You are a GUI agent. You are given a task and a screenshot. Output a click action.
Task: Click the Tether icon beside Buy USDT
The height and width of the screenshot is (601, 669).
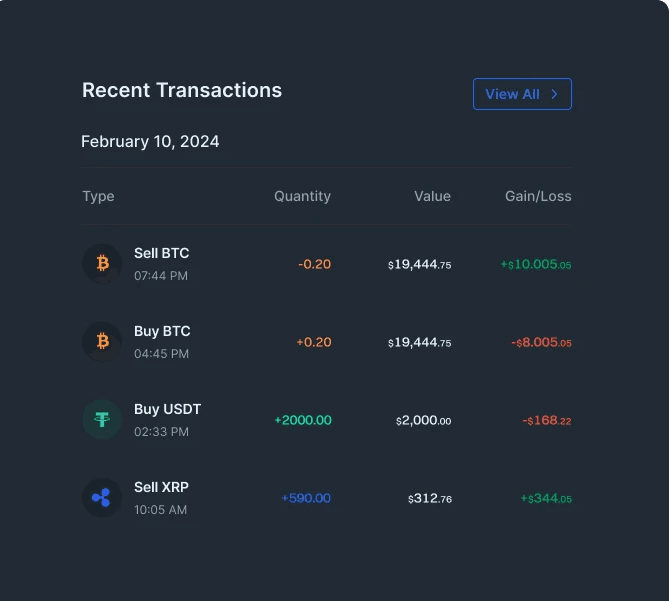[102, 420]
